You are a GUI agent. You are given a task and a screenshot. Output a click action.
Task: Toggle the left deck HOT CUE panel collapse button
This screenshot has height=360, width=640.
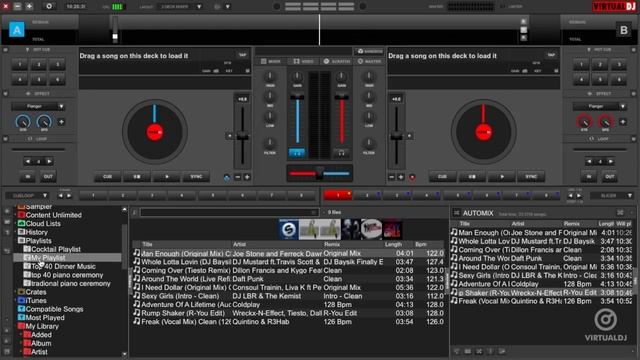[x=5, y=50]
